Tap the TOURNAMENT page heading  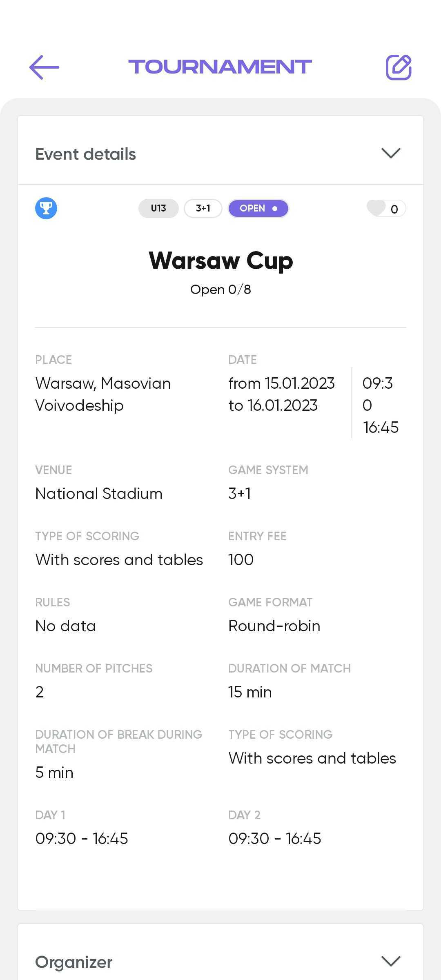[x=220, y=67]
